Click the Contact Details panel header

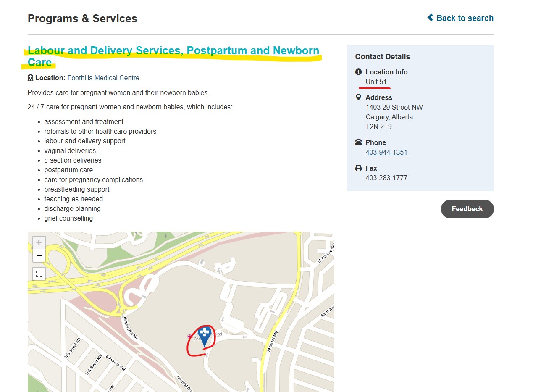[x=382, y=56]
